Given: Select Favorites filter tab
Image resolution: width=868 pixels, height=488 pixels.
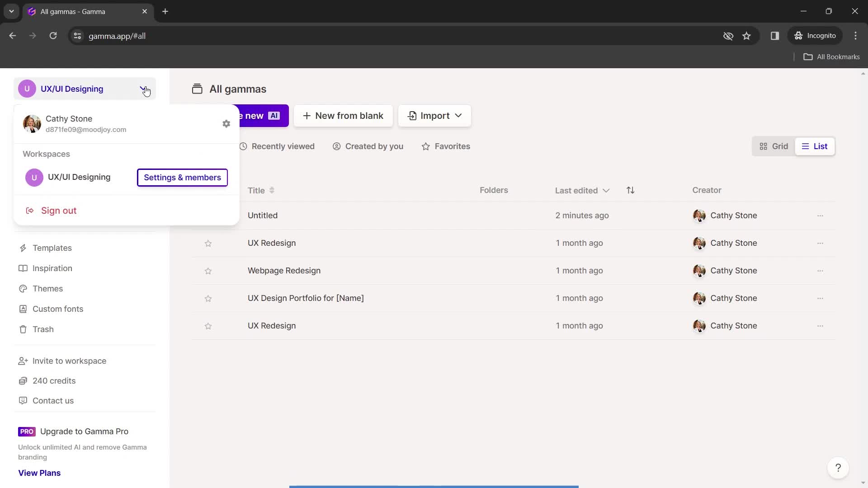Looking at the screenshot, I should point(446,146).
